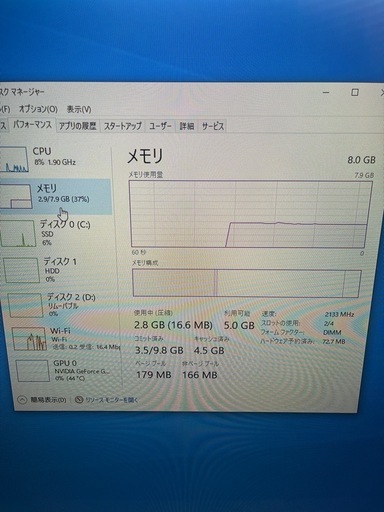Click the Resource Monitor icon
The image size is (384, 512).
tap(79, 399)
